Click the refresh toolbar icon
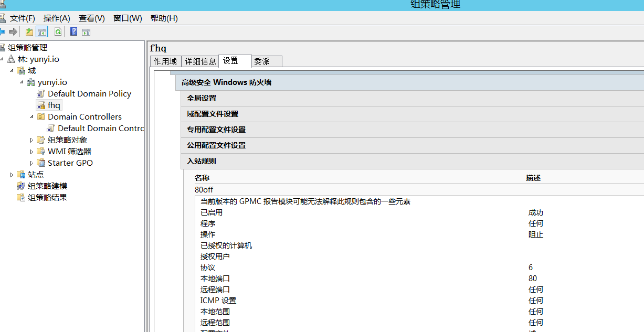The width and height of the screenshot is (644, 332). pos(58,32)
